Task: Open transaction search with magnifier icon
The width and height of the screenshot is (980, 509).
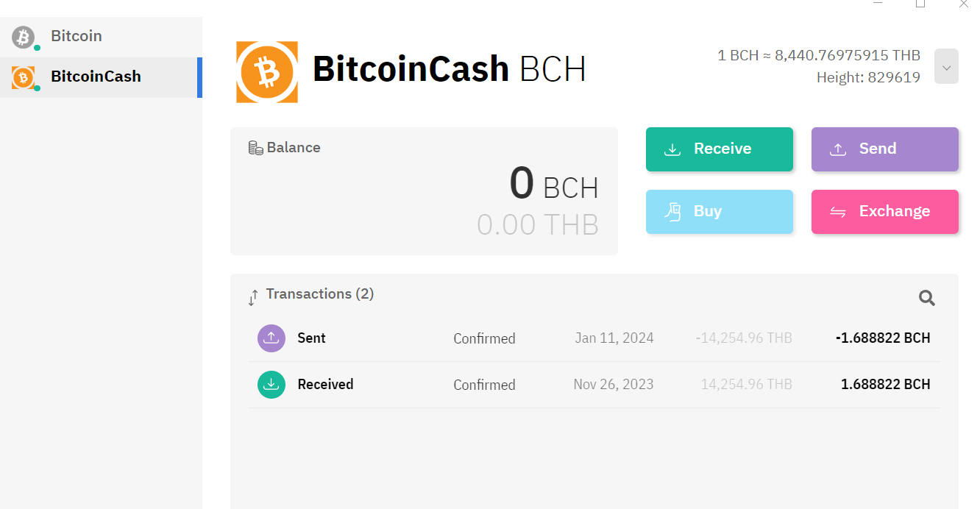Action: [x=927, y=298]
